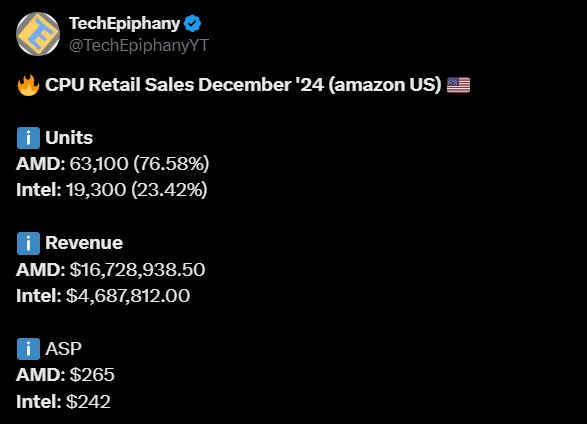Click the Intel revenue $4,687,812.00 line
This screenshot has height=424, width=587.
(103, 296)
